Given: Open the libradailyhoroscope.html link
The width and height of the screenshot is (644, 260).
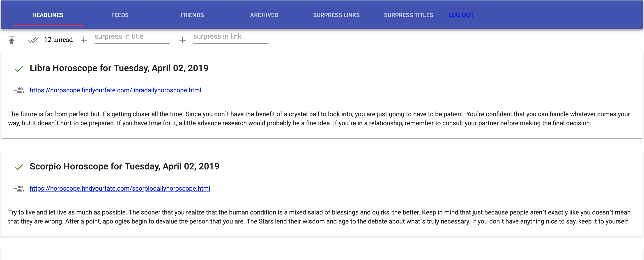Looking at the screenshot, I should [x=115, y=90].
